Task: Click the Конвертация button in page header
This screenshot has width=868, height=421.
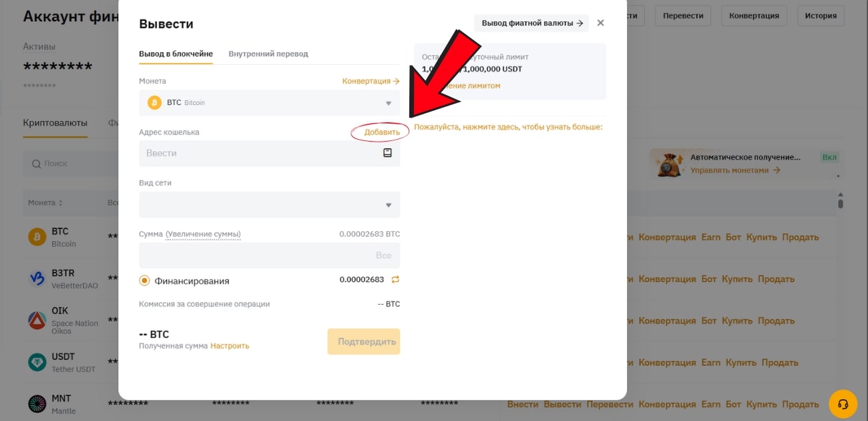Action: pos(754,15)
